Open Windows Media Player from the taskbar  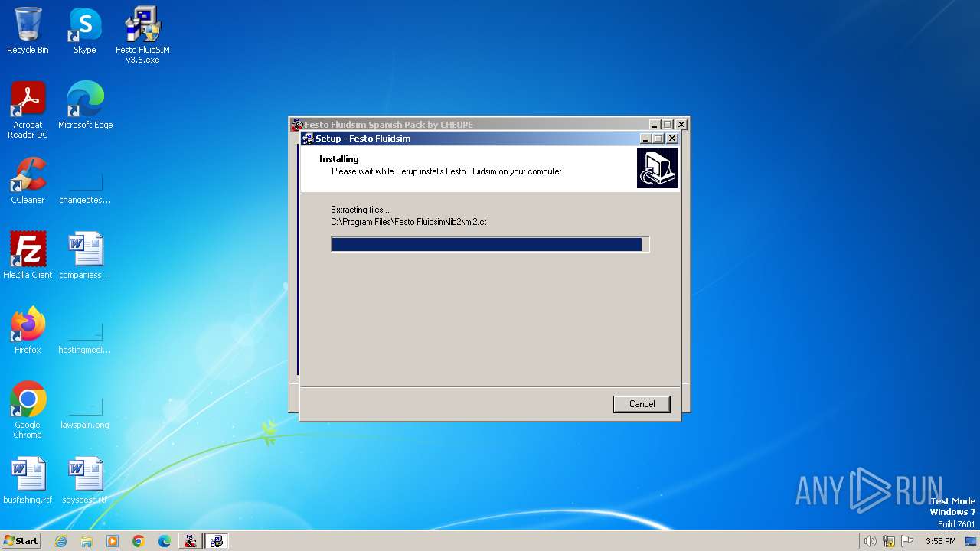click(113, 541)
